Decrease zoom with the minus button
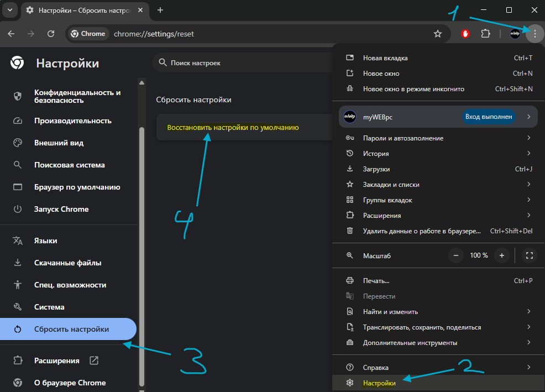This screenshot has height=392, width=545. (455, 255)
